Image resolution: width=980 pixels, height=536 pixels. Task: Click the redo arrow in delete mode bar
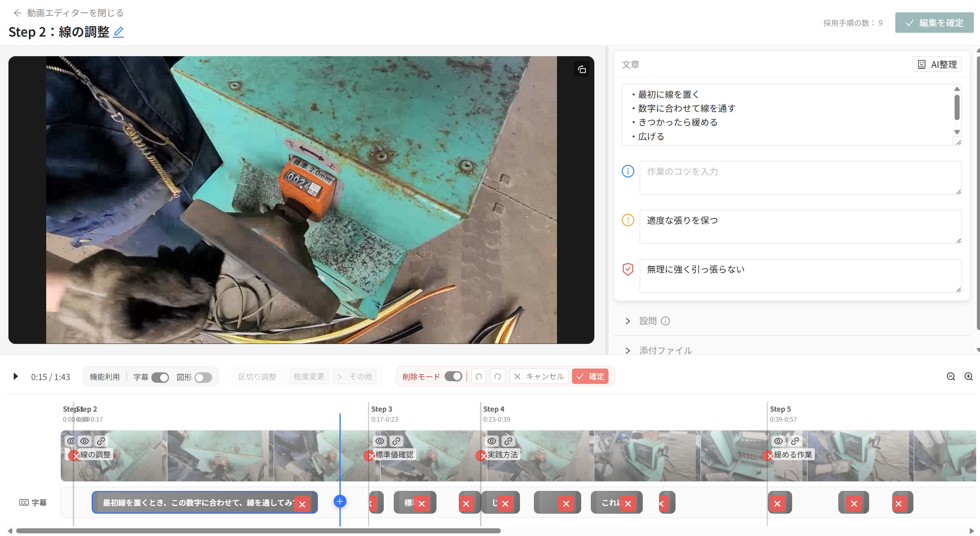click(497, 377)
